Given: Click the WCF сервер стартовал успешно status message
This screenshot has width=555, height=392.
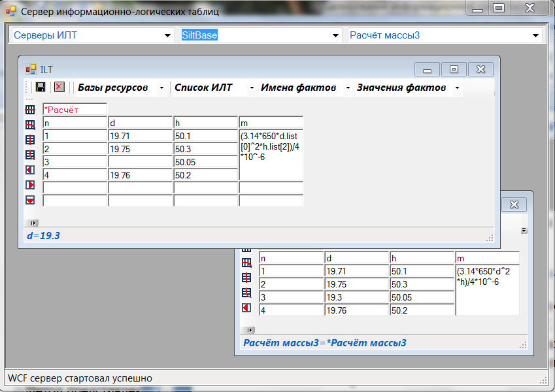Looking at the screenshot, I should (80, 378).
